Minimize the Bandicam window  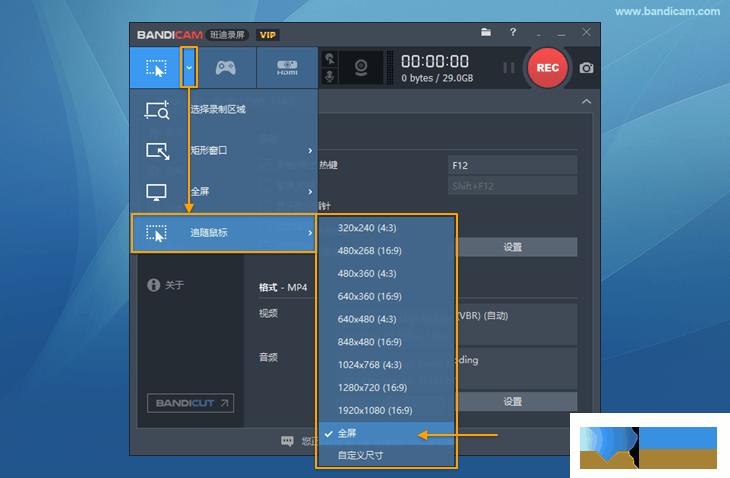[x=561, y=33]
